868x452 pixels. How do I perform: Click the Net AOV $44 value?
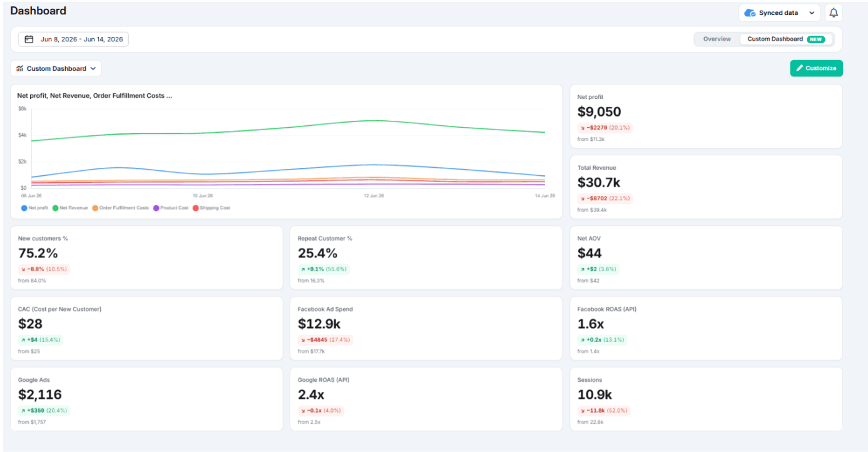coord(590,254)
